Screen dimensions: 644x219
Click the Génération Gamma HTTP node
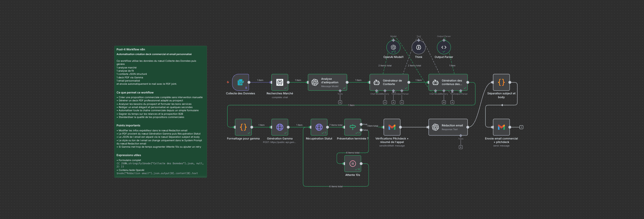(280, 127)
